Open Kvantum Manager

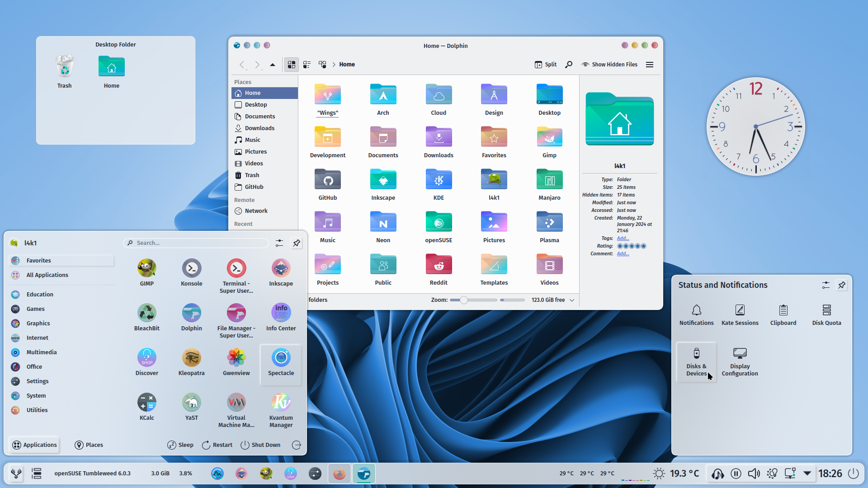coord(281,410)
